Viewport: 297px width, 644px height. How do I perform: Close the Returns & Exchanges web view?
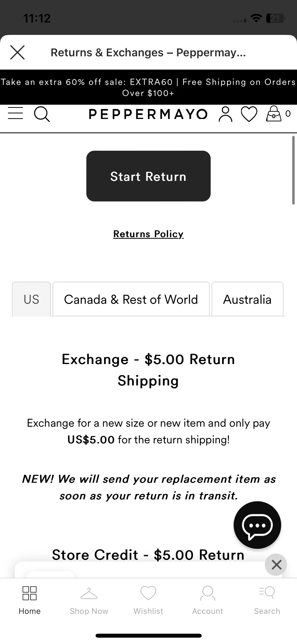[x=17, y=52]
